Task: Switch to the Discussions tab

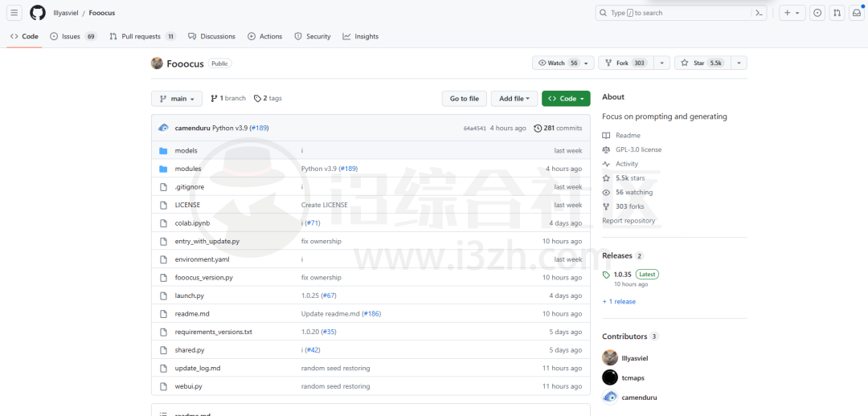Action: (211, 36)
